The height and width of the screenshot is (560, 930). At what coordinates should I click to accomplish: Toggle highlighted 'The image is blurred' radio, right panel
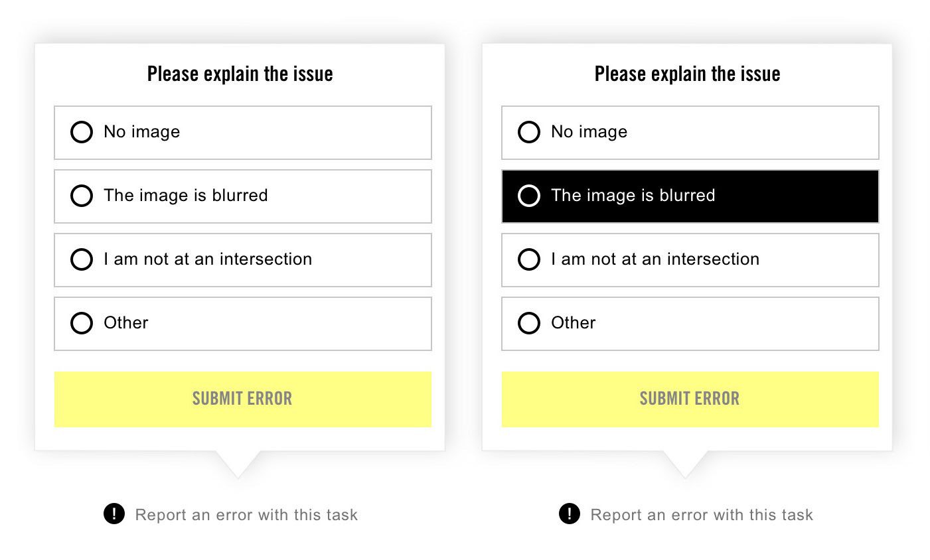(x=529, y=196)
